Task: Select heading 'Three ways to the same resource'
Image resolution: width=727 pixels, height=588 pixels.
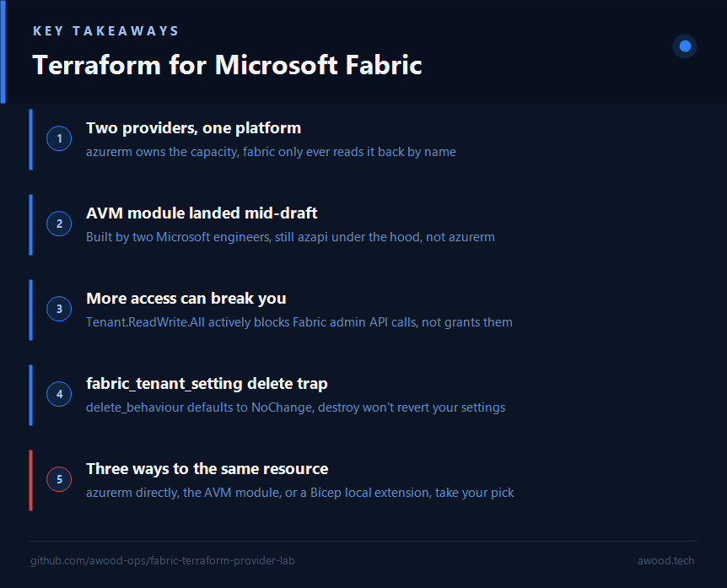Action: point(207,469)
